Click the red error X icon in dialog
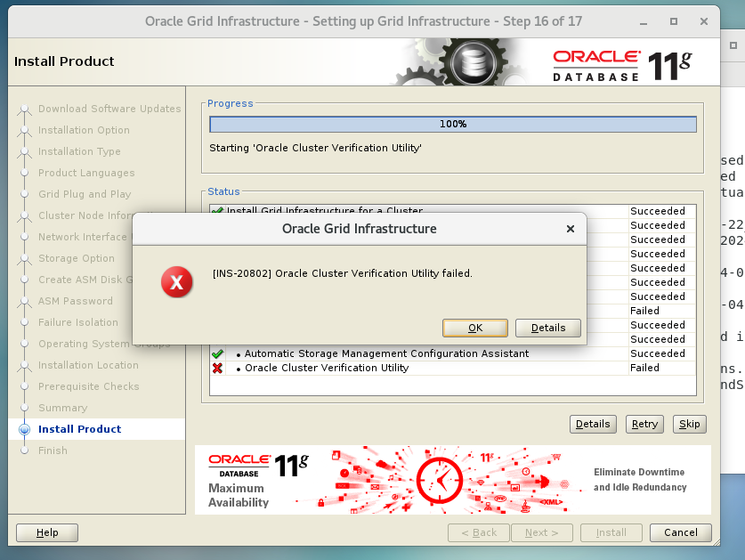This screenshot has height=560, width=745. (177, 282)
